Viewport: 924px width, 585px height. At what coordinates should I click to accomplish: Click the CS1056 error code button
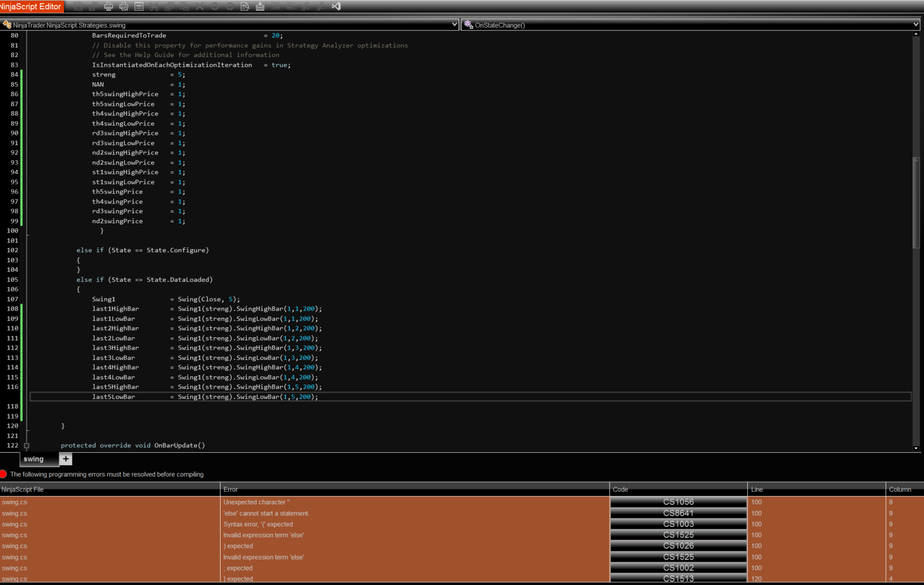tap(678, 502)
